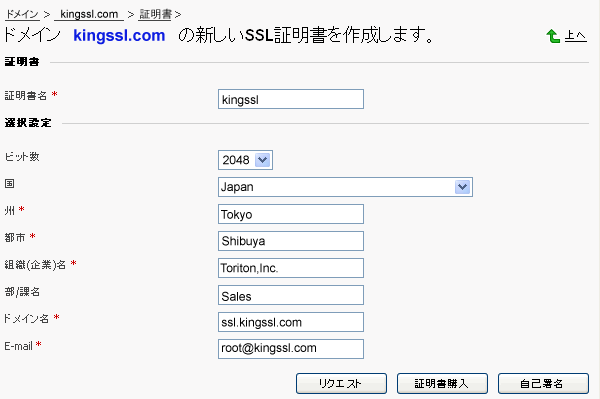Click the E-mail label
The height and width of the screenshot is (399, 600).
click(x=18, y=346)
